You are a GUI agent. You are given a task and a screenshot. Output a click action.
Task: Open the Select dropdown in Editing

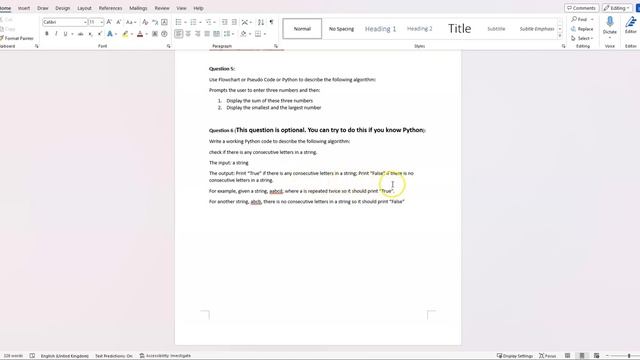tap(582, 38)
